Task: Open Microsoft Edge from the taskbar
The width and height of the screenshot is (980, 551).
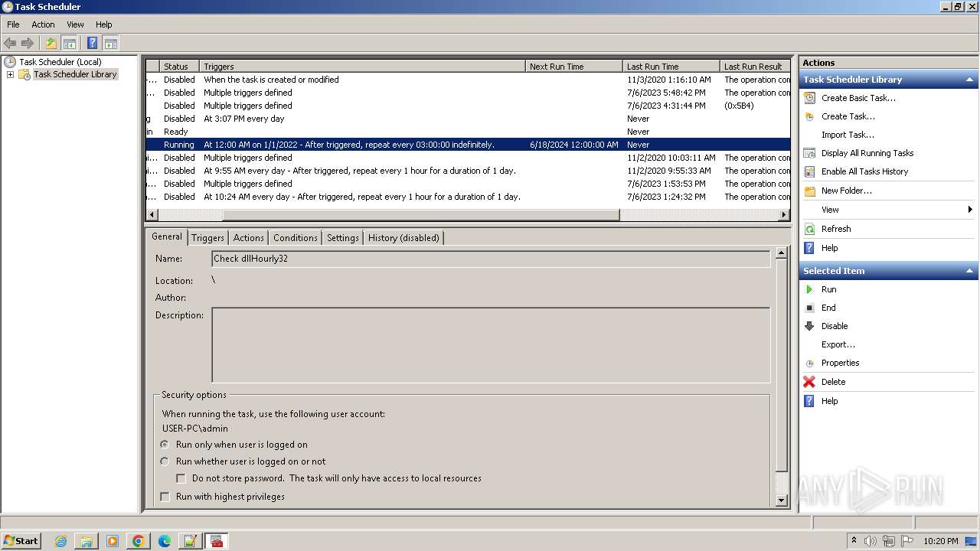Action: click(x=165, y=541)
